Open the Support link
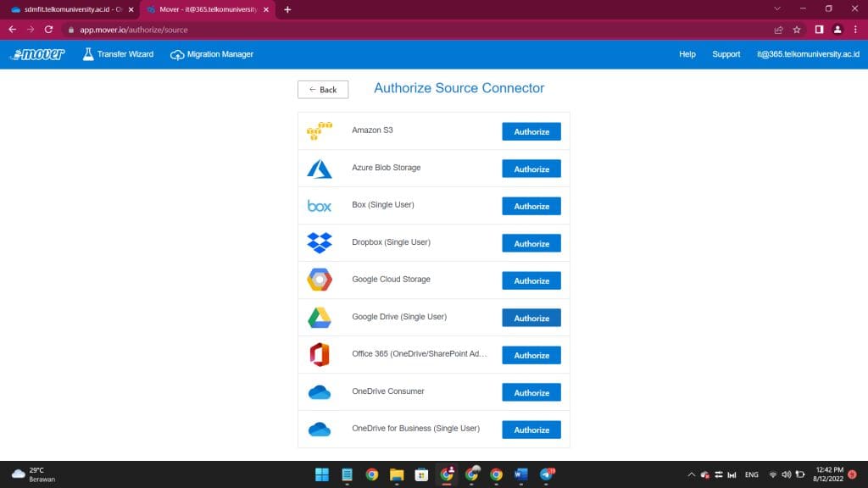 726,54
